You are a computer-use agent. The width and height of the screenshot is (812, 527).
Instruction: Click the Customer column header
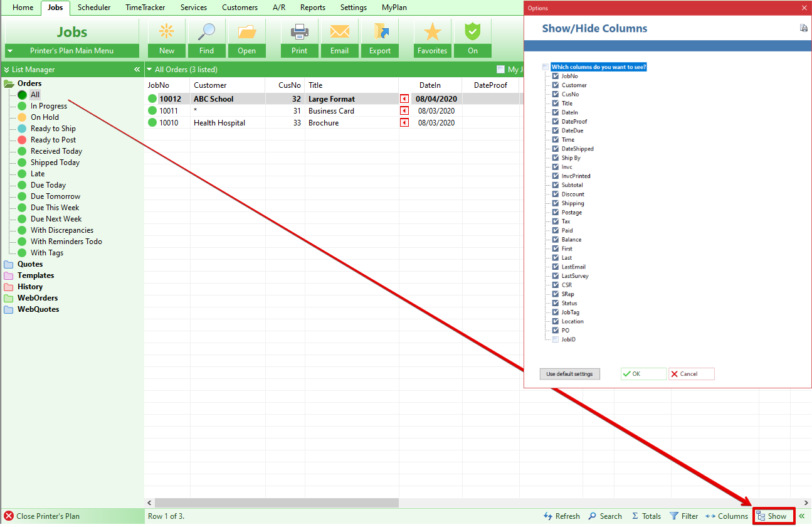coord(227,85)
